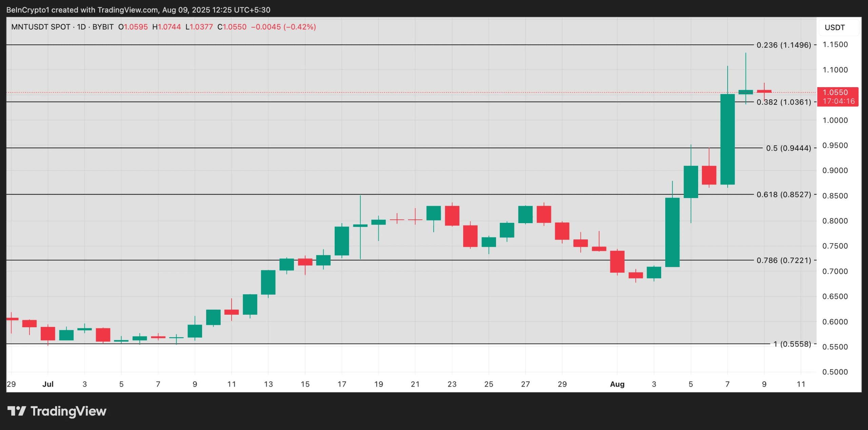
Task: Click the TradingView logo icon
Action: 16,411
